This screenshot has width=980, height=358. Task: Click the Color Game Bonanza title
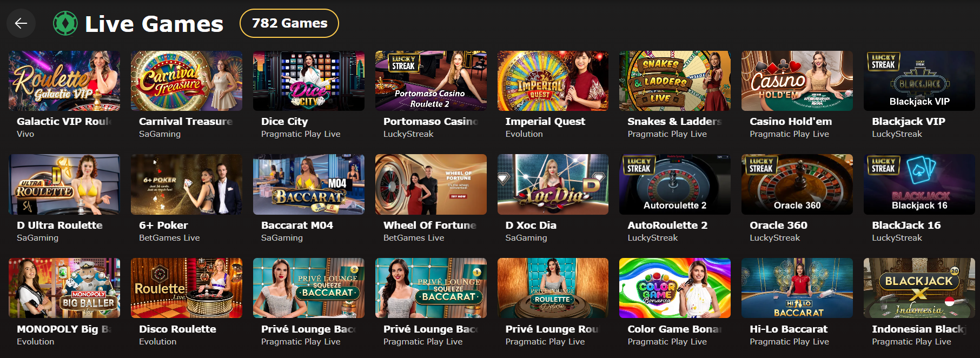click(675, 329)
